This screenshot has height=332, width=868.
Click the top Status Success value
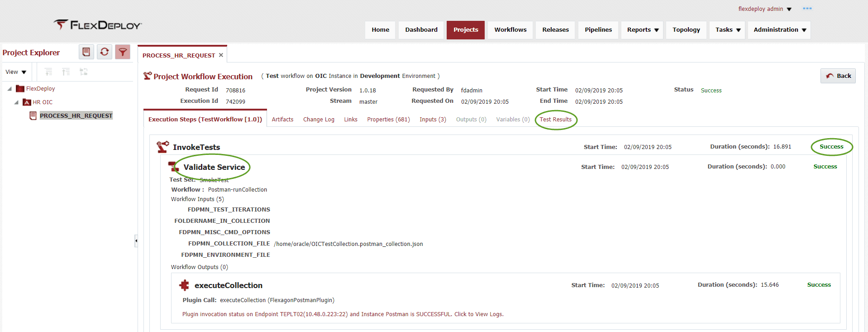[711, 91]
